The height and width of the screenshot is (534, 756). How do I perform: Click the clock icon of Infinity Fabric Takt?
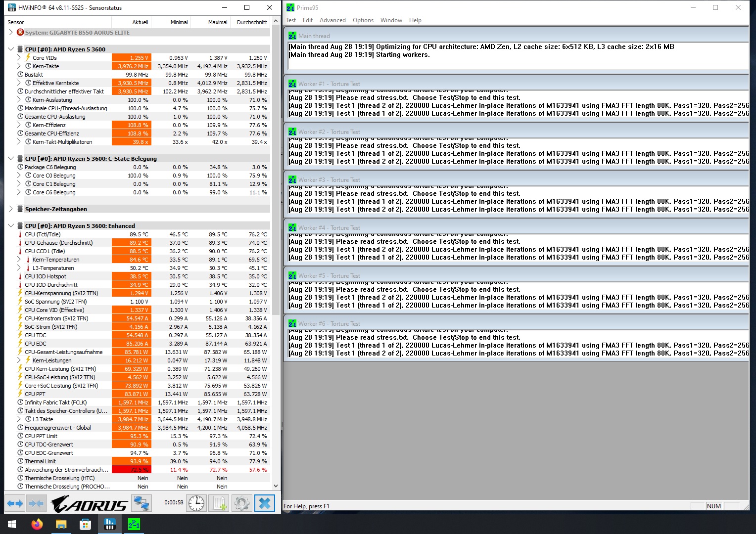tap(20, 402)
